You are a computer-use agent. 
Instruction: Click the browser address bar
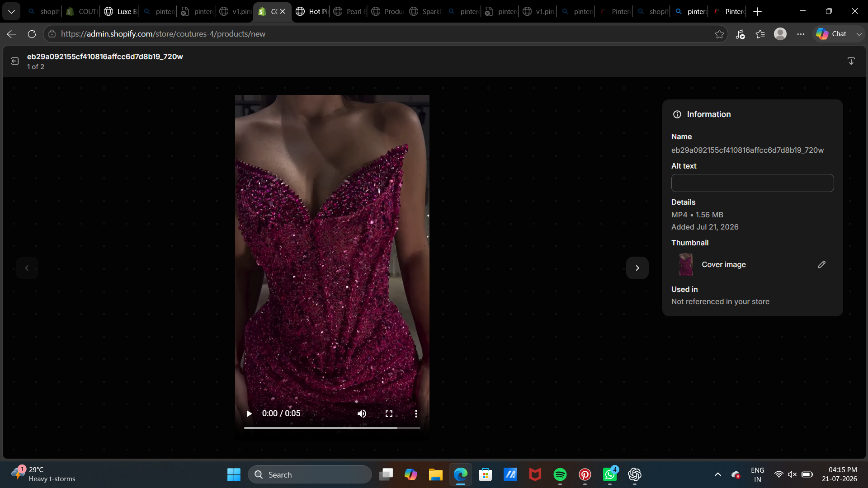384,34
